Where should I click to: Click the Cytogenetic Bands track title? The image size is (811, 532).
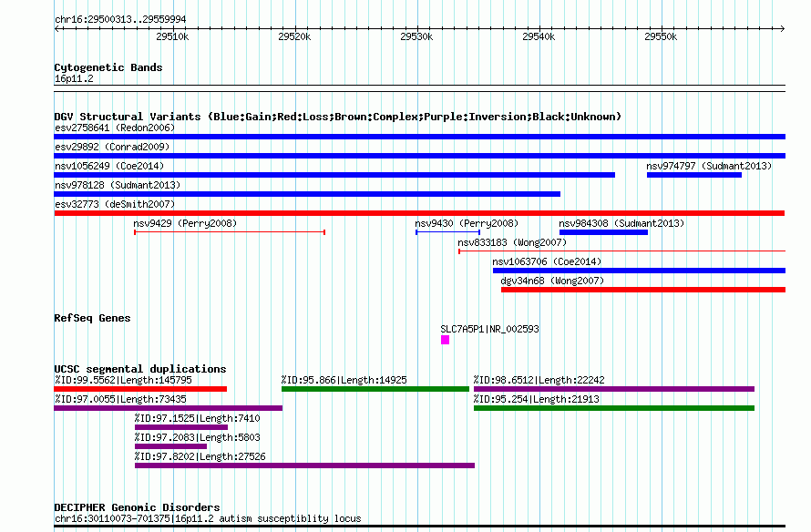click(x=108, y=67)
